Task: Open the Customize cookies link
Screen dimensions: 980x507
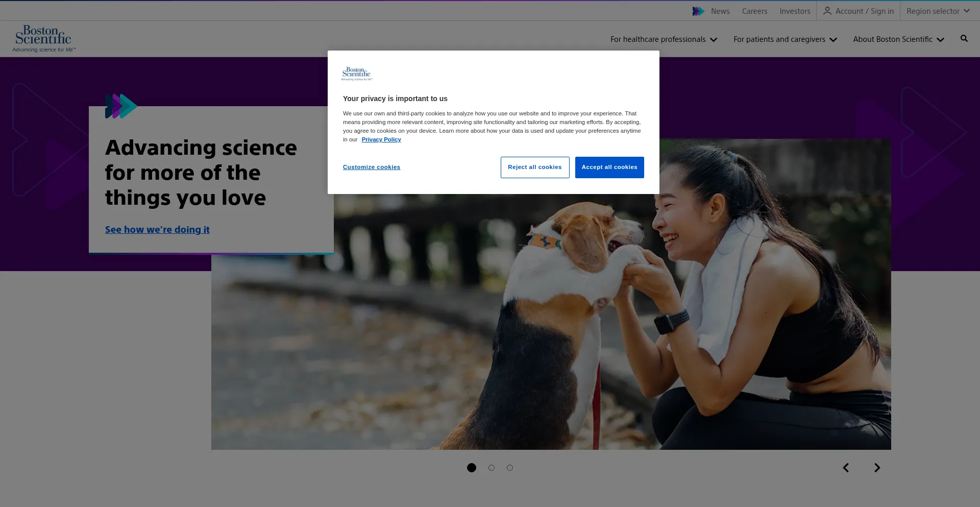Action: point(372,167)
